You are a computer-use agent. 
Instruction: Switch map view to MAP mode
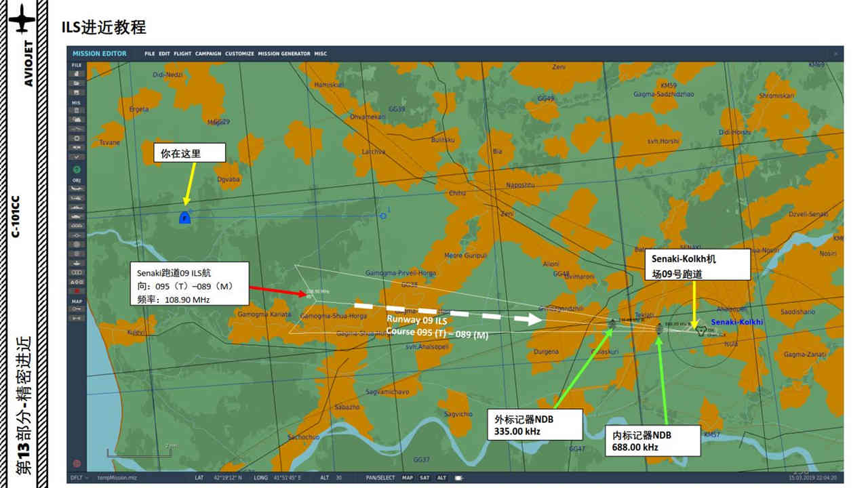tap(407, 478)
